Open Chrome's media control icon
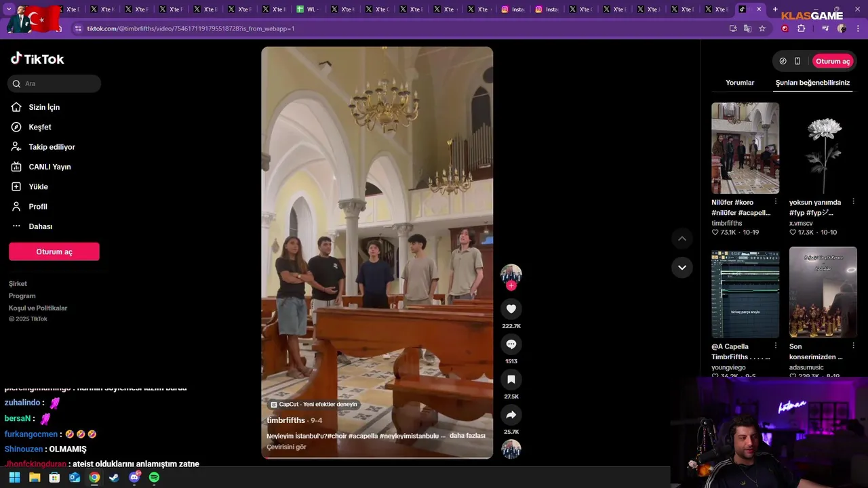Screen dimensions: 868x488 825,28
